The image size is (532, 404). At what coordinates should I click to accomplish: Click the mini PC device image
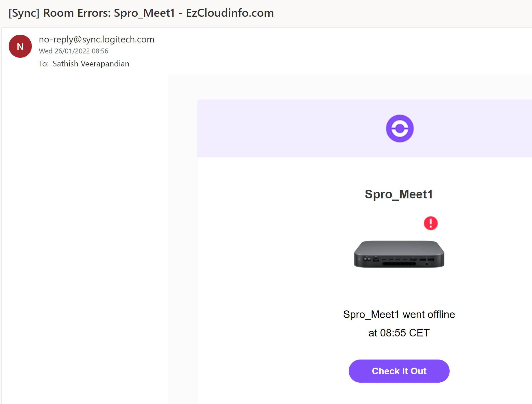click(x=399, y=254)
